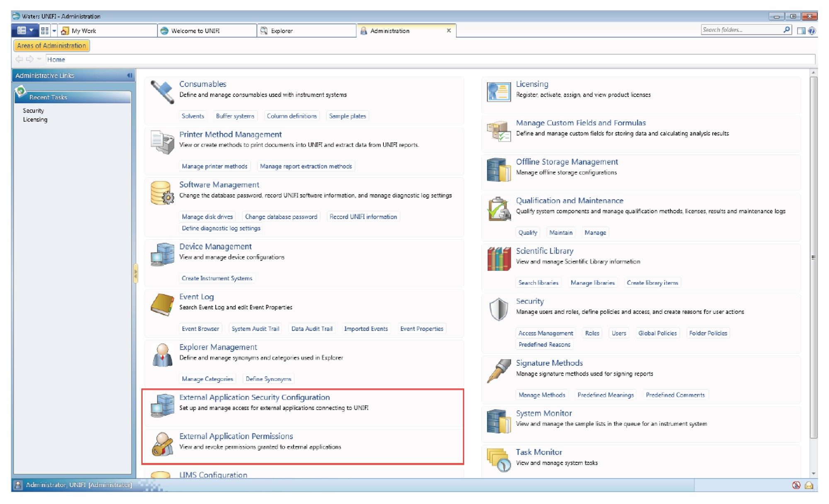This screenshot has width=829, height=504.
Task: Click the Folder Policies link
Action: pos(708,333)
